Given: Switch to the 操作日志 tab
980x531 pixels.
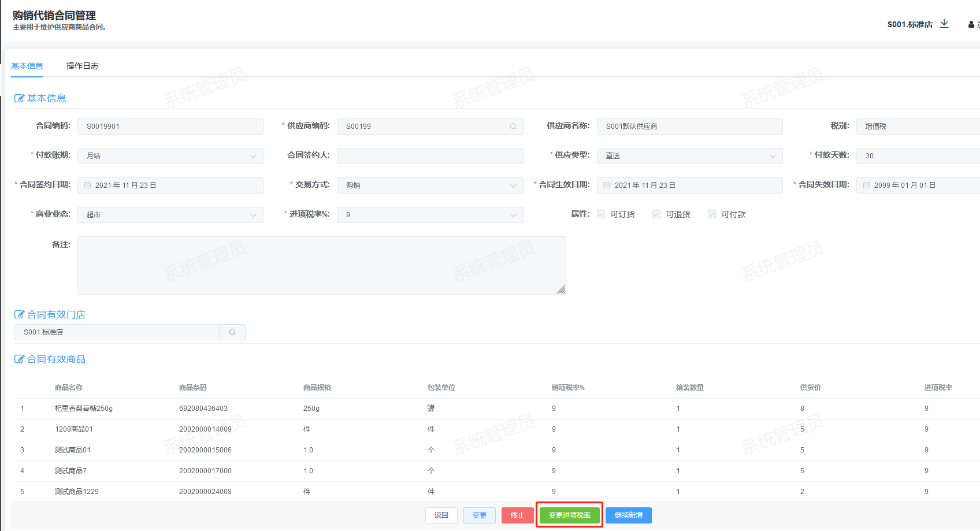Looking at the screenshot, I should point(82,66).
